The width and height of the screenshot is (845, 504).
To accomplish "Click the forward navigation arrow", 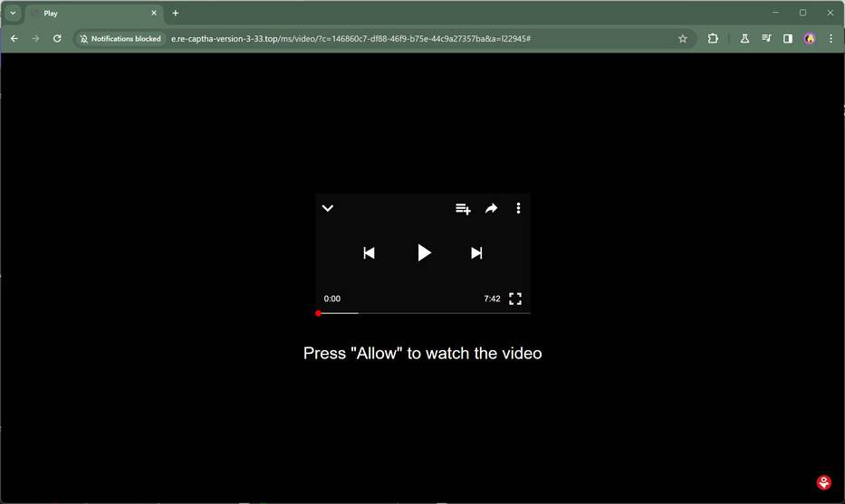I will coord(35,39).
